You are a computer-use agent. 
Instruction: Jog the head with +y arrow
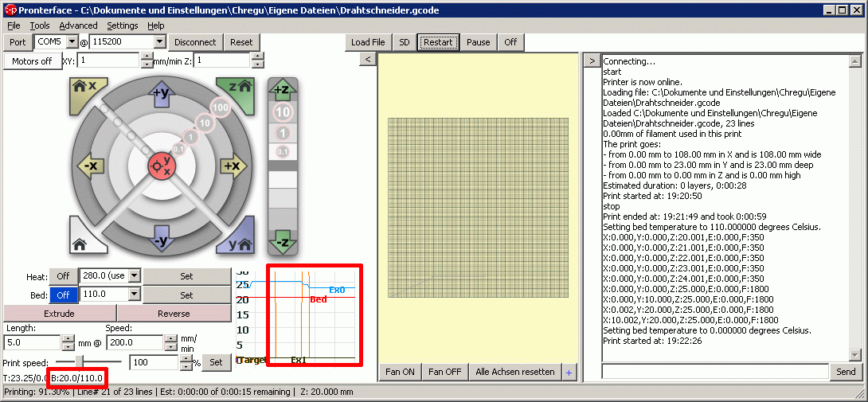[x=161, y=94]
